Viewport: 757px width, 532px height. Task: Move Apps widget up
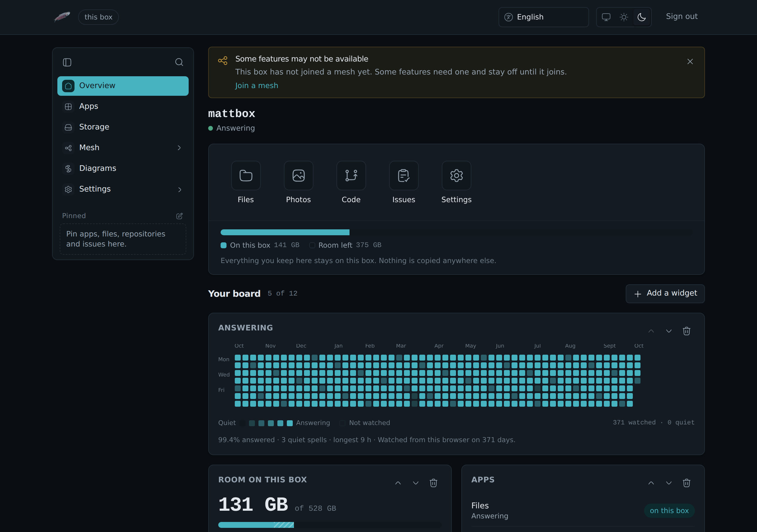pos(651,483)
